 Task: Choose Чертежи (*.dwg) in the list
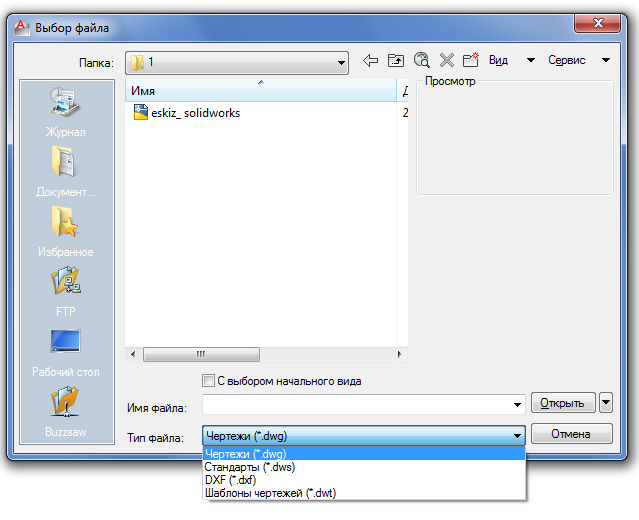point(364,454)
